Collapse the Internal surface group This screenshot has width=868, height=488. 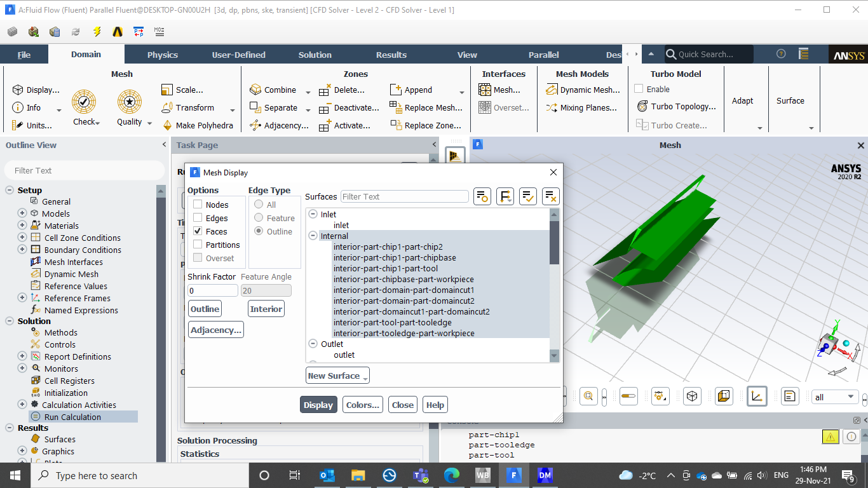tap(313, 236)
